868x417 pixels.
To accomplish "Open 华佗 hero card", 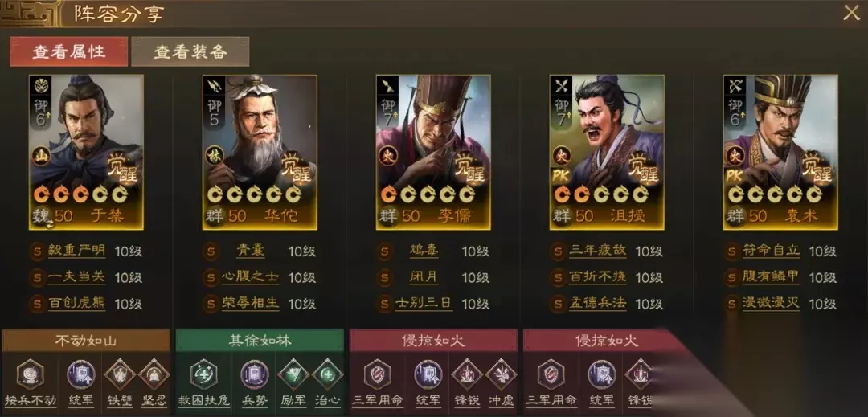I will point(260,152).
